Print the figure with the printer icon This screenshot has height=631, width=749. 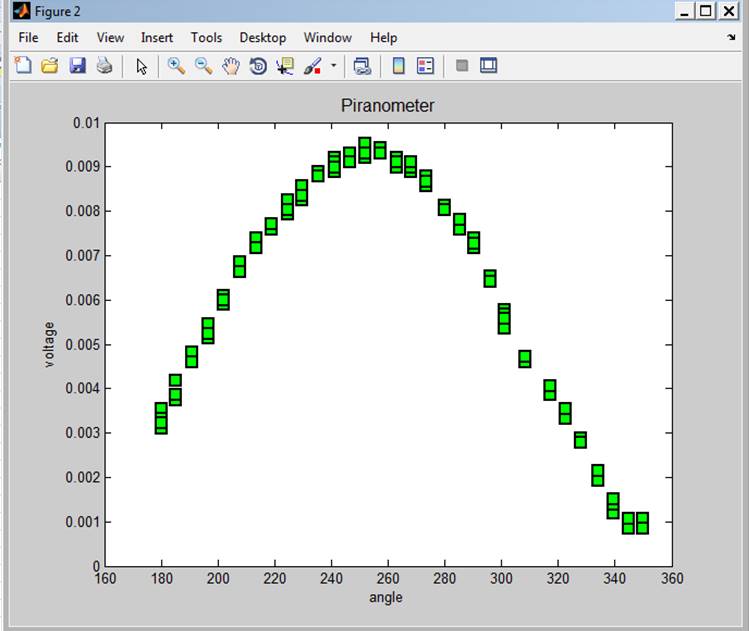[104, 66]
